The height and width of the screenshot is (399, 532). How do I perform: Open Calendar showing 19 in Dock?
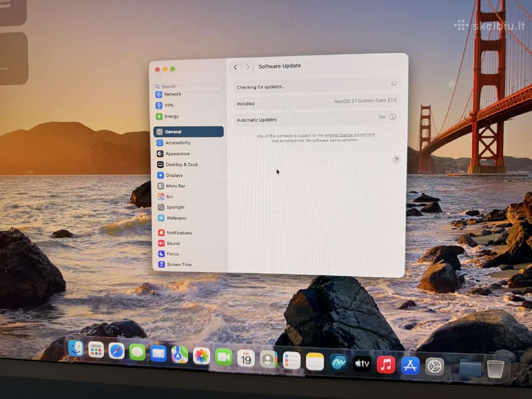(x=246, y=358)
